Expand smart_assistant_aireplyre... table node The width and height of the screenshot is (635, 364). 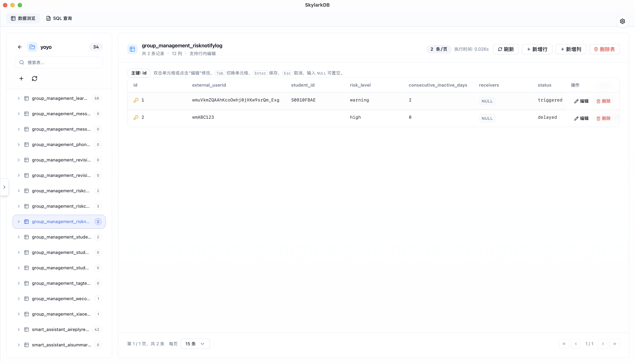pyautogui.click(x=19, y=330)
